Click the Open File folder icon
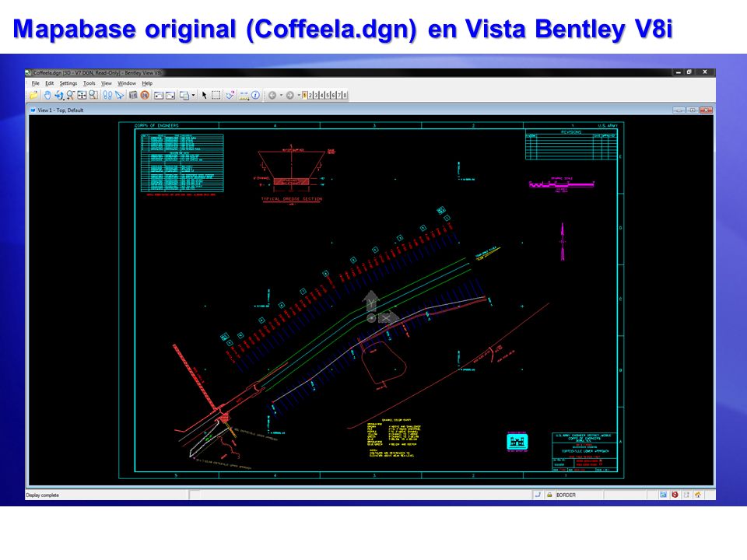Screen dimensions: 747x560 click(33, 95)
